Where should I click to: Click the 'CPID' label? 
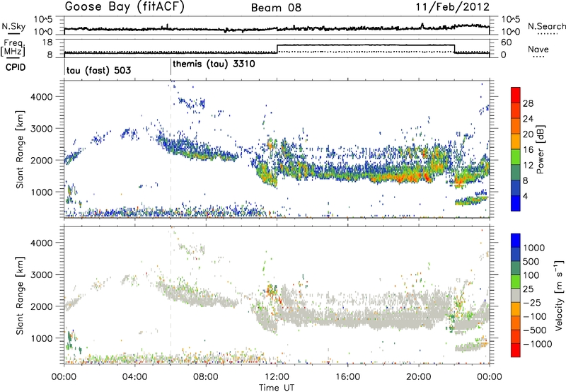click(x=16, y=67)
